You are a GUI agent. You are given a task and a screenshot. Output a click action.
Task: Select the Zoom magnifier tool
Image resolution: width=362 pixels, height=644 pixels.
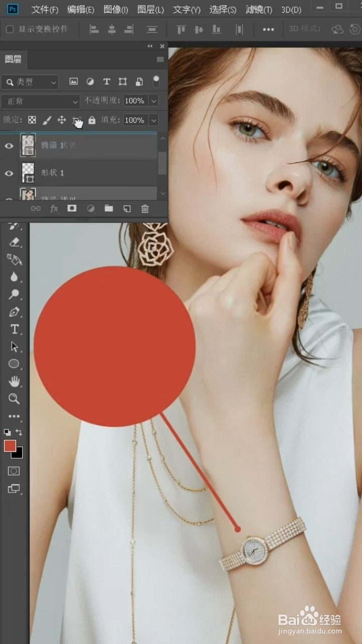[x=14, y=399]
